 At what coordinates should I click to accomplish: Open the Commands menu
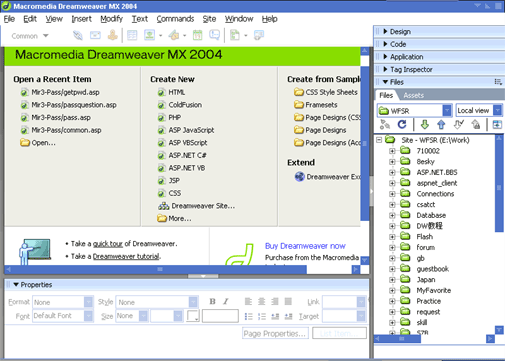pyautogui.click(x=175, y=19)
